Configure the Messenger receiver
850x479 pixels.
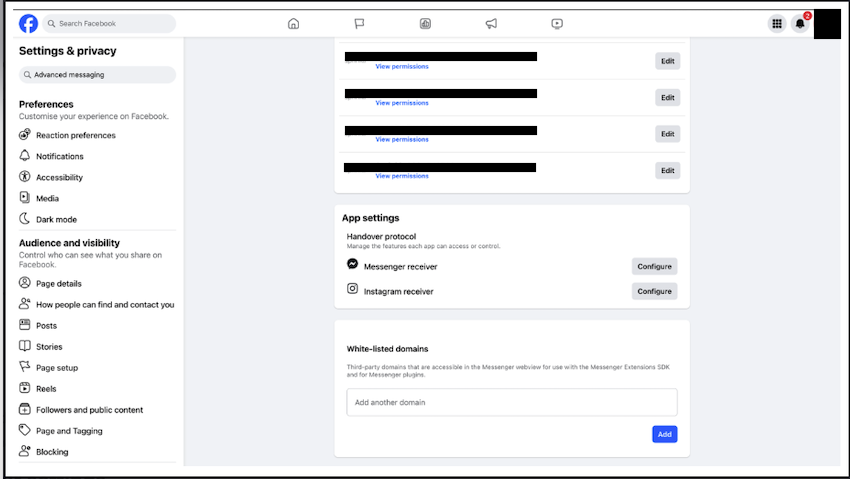654,266
